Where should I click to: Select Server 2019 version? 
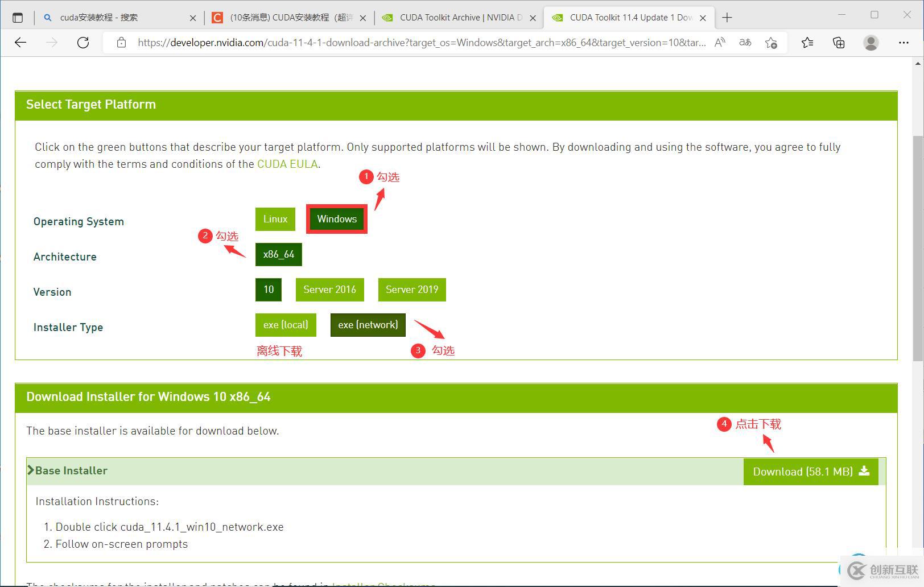coord(412,290)
